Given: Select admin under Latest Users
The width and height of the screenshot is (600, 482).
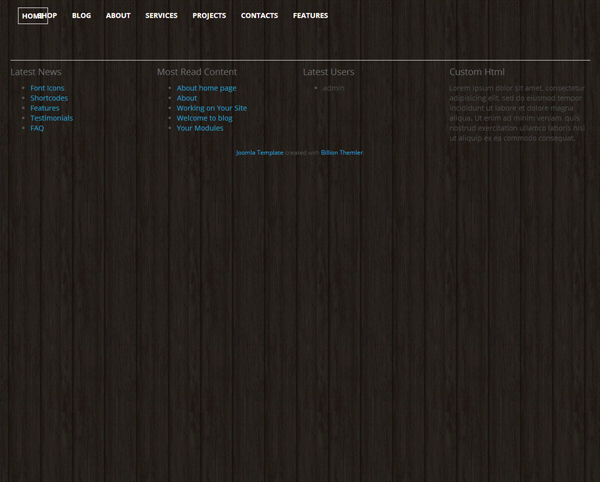Looking at the screenshot, I should click(x=333, y=88).
